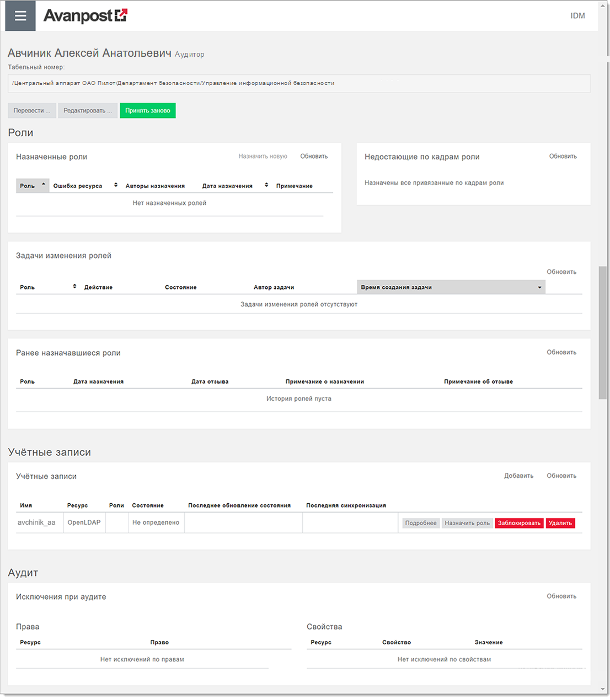This screenshot has width=610, height=700.
Task: Add a new account via Добавить
Action: click(518, 476)
